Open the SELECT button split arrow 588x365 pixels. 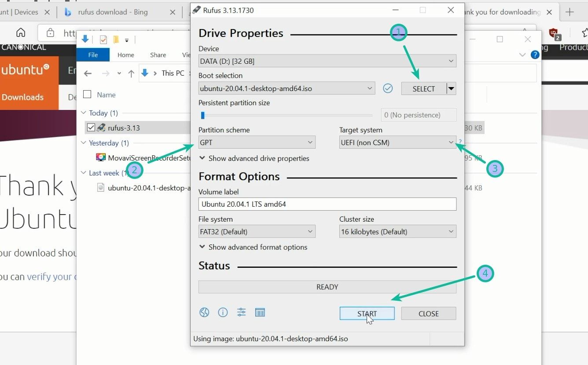(451, 89)
